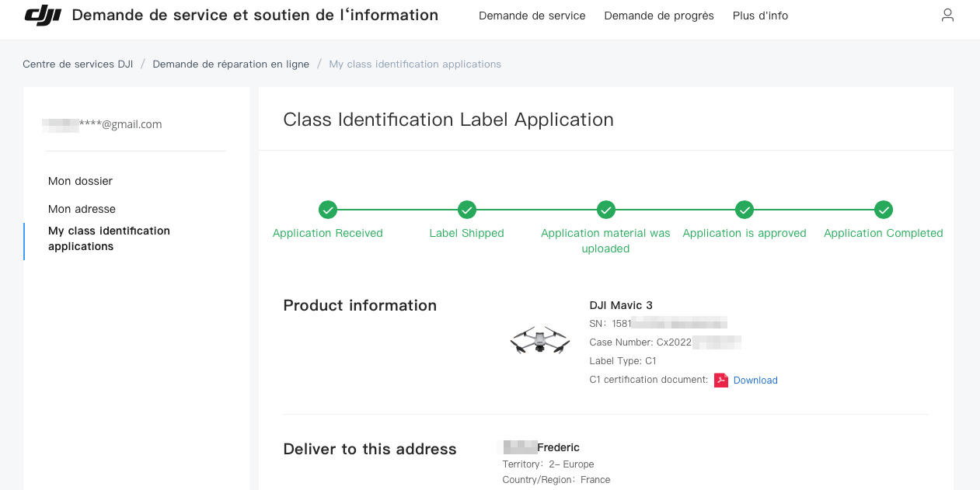The image size is (980, 490).
Task: Click the Application Completed status label
Action: pos(884,233)
